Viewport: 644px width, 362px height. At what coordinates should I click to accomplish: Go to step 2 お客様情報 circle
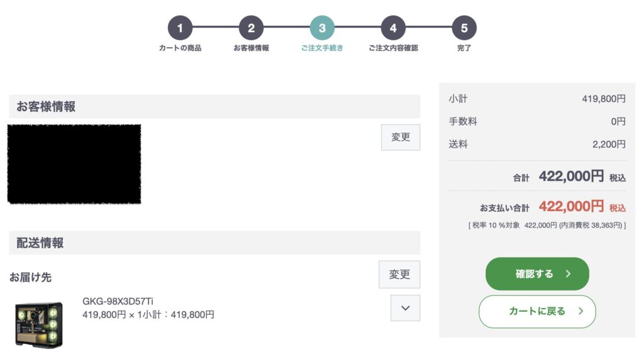point(251,28)
